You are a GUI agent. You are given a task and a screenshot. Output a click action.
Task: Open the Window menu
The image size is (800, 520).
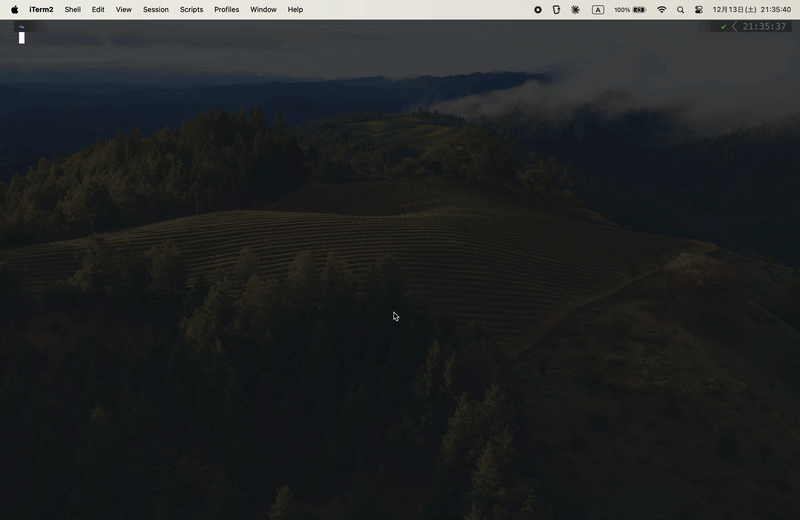pyautogui.click(x=263, y=9)
